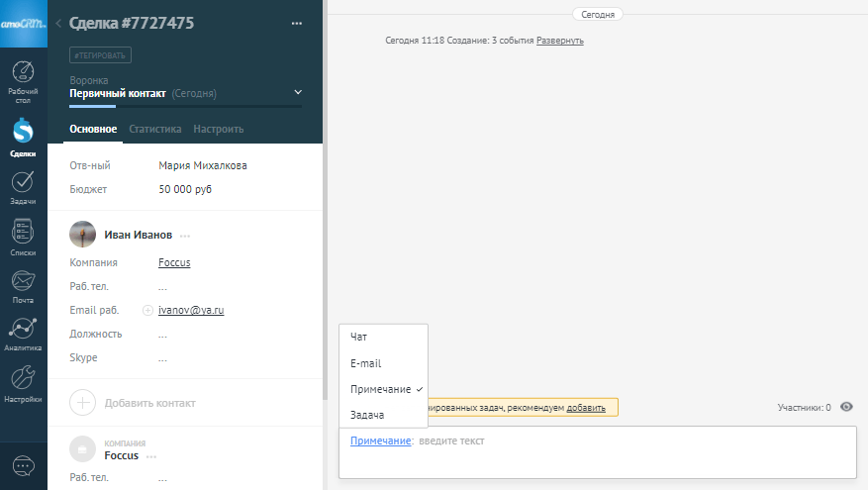Screen dimensions: 868x490
Task: Click the chat bubble icon at bottom
Action: (24, 465)
